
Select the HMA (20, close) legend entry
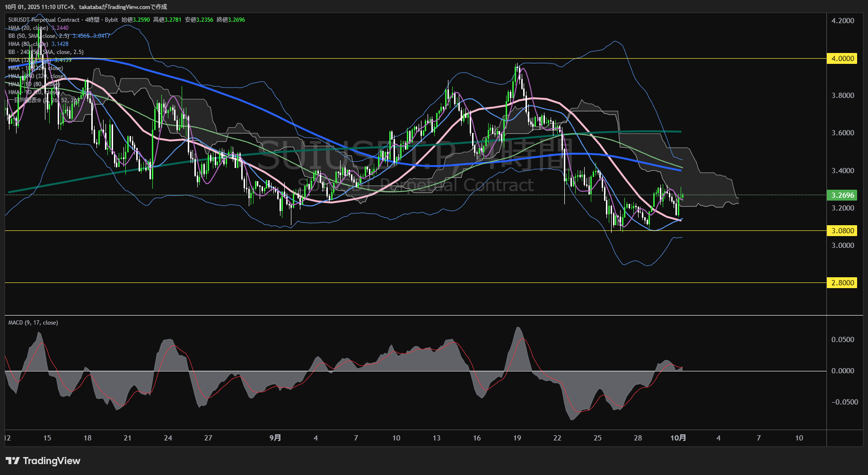[x=28, y=28]
